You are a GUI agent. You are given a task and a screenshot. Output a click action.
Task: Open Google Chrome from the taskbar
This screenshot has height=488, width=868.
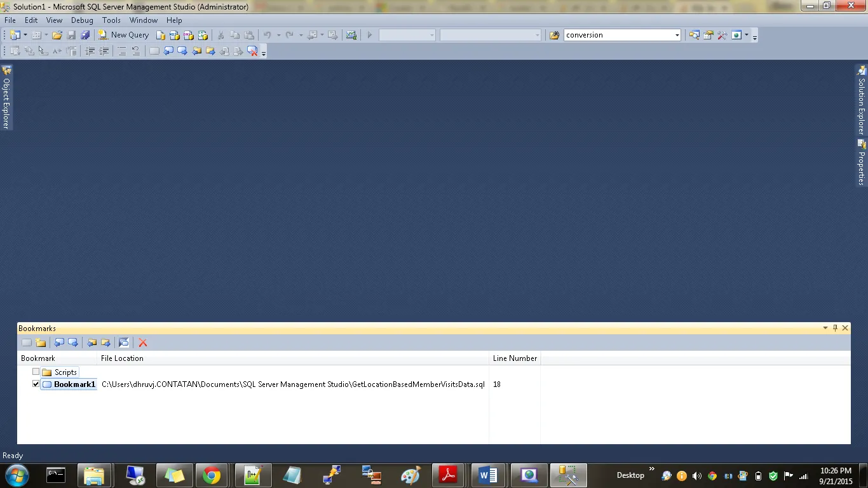click(x=212, y=475)
